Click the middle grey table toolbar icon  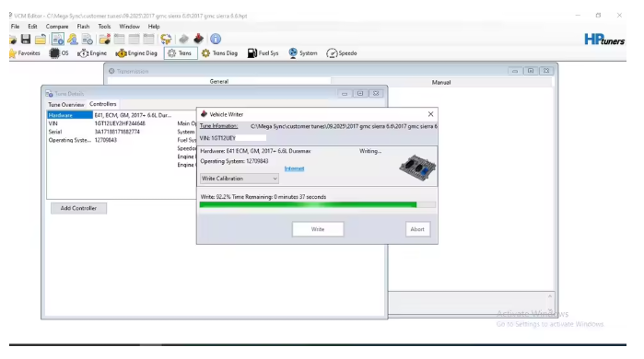(134, 39)
